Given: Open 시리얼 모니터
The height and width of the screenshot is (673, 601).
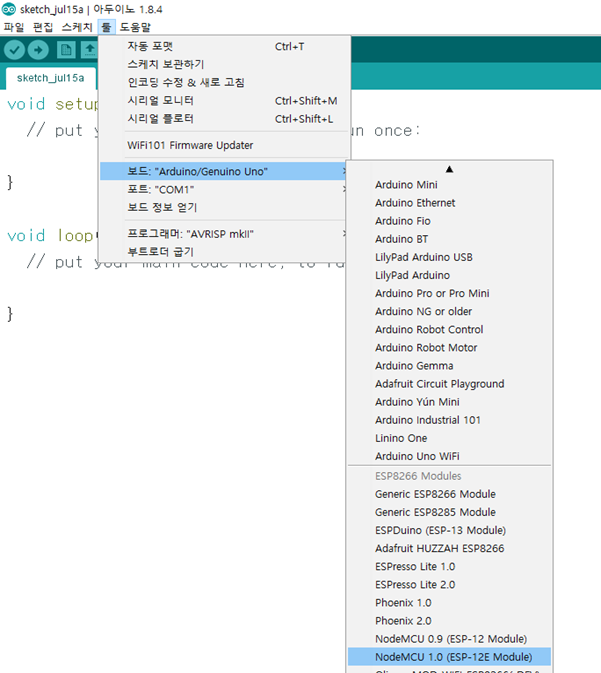Looking at the screenshot, I should coord(225,100).
